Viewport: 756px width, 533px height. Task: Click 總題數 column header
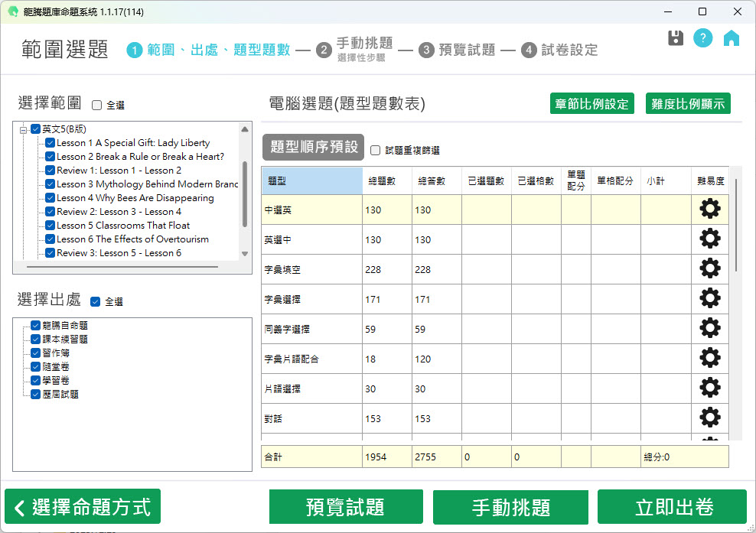[387, 180]
